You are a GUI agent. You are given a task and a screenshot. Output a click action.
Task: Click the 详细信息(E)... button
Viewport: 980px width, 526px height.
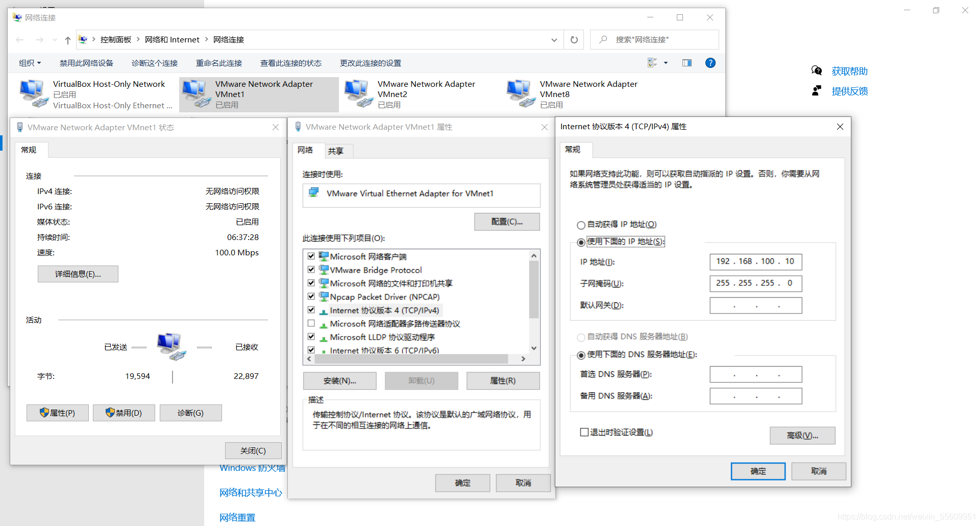point(78,274)
